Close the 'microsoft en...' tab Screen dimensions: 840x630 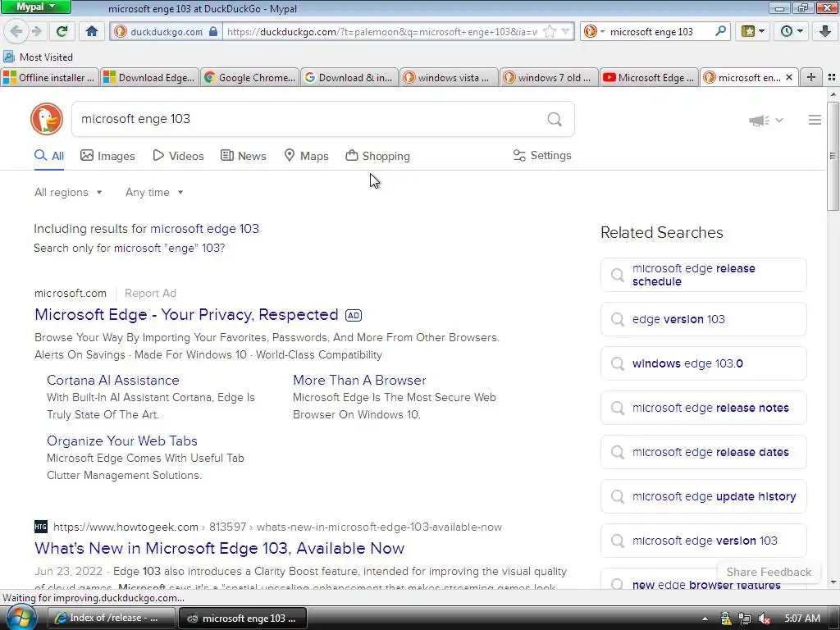click(788, 77)
